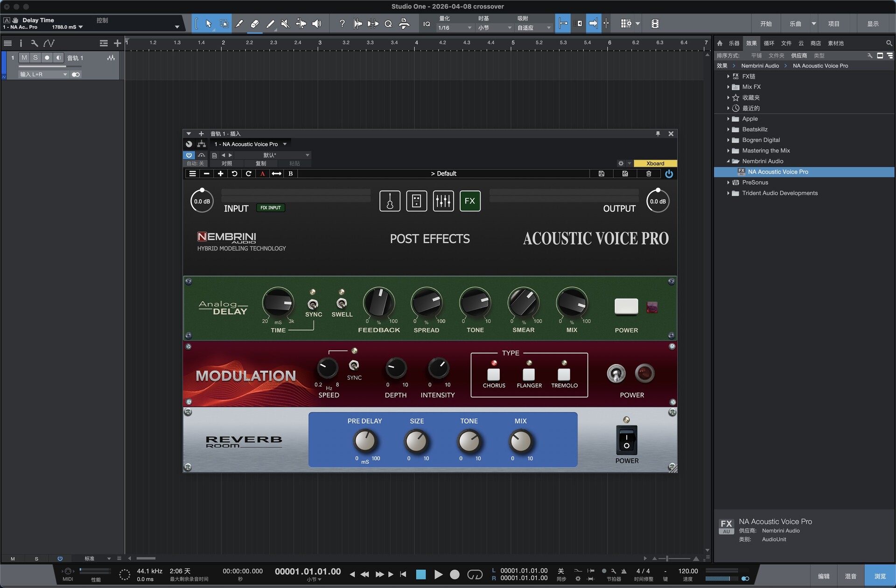Select the Eraser tool
The height and width of the screenshot is (588, 896).
[x=255, y=24]
